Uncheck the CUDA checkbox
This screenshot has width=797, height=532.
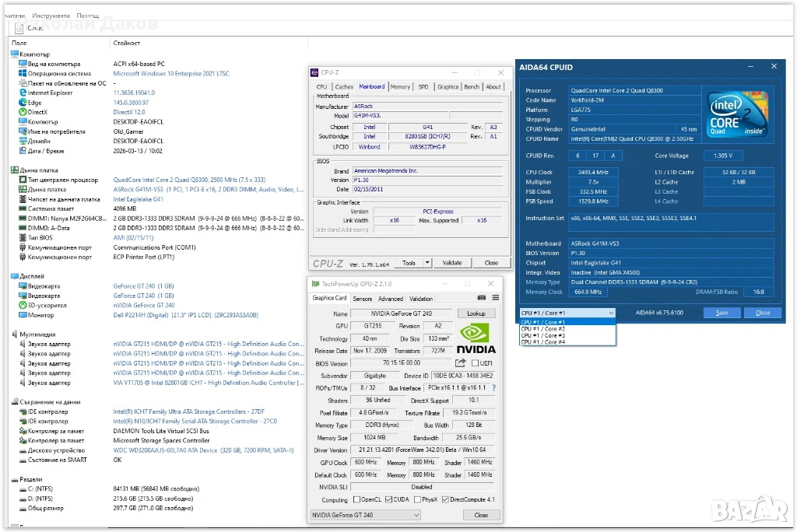[388, 499]
